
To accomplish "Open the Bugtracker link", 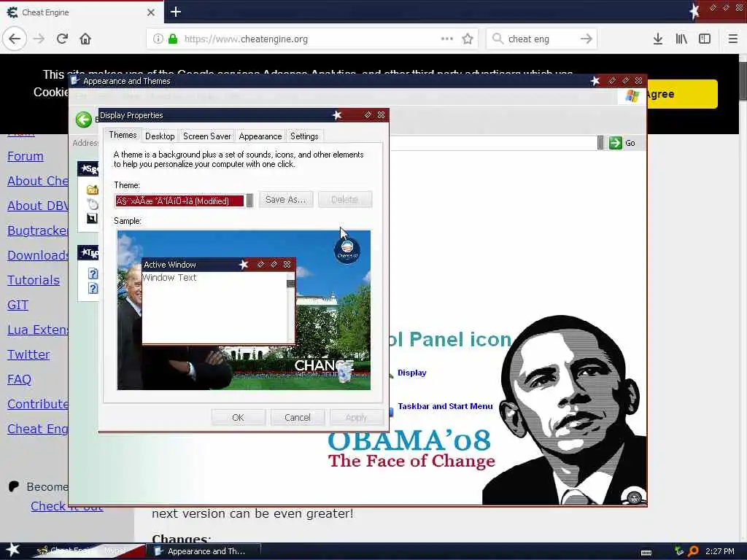I will pyautogui.click(x=38, y=230).
